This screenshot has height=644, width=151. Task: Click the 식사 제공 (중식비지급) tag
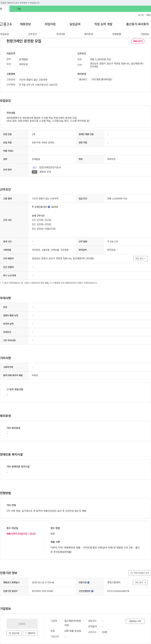tap(102, 79)
